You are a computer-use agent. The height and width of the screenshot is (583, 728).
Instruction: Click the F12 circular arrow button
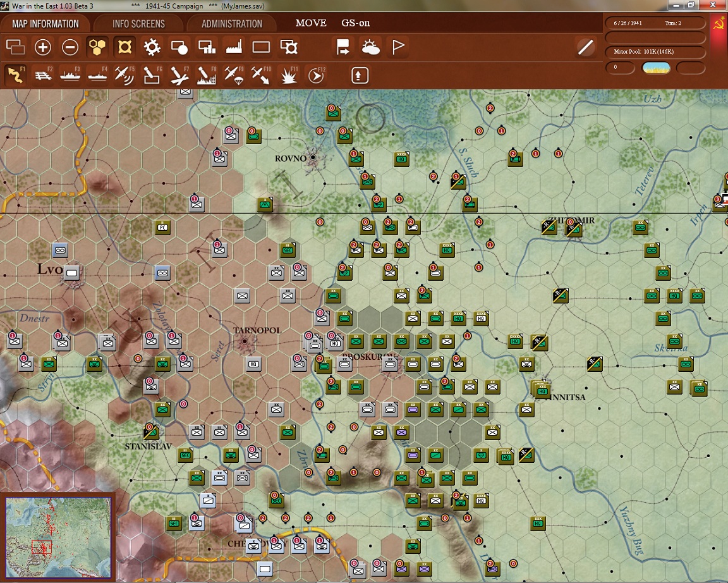click(x=316, y=75)
